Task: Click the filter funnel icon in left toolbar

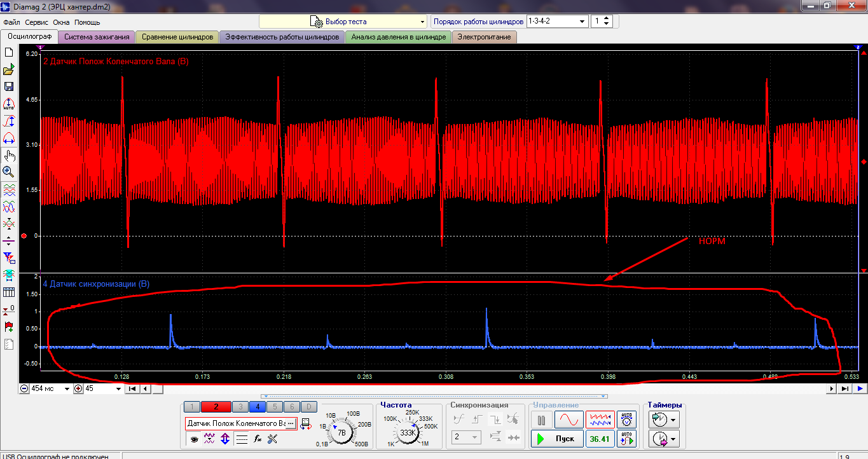Action: pyautogui.click(x=9, y=257)
